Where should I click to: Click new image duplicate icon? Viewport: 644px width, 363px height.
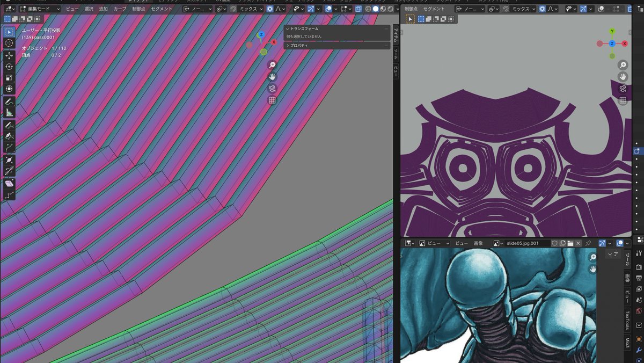tap(562, 243)
